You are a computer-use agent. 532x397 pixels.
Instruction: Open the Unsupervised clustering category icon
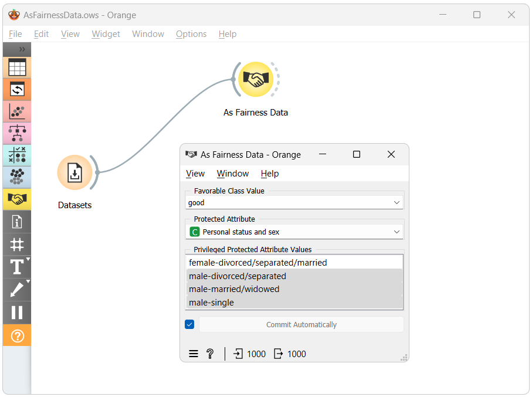17,177
